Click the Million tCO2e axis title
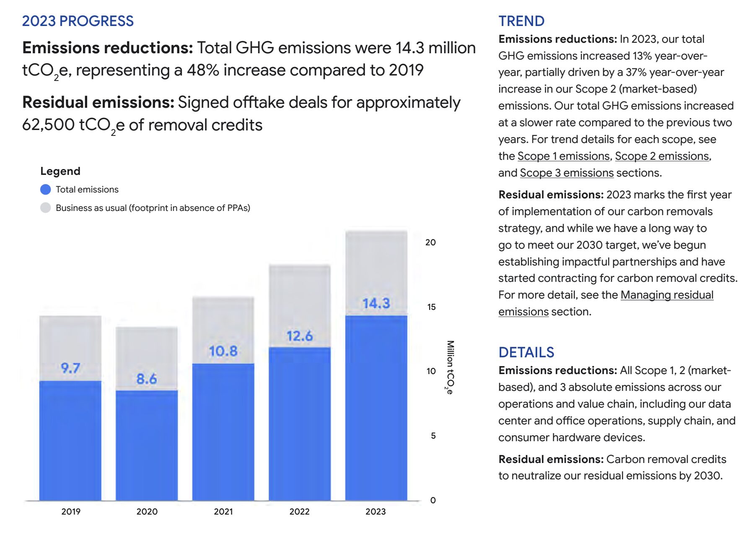The width and height of the screenshot is (756, 541). tap(450, 367)
